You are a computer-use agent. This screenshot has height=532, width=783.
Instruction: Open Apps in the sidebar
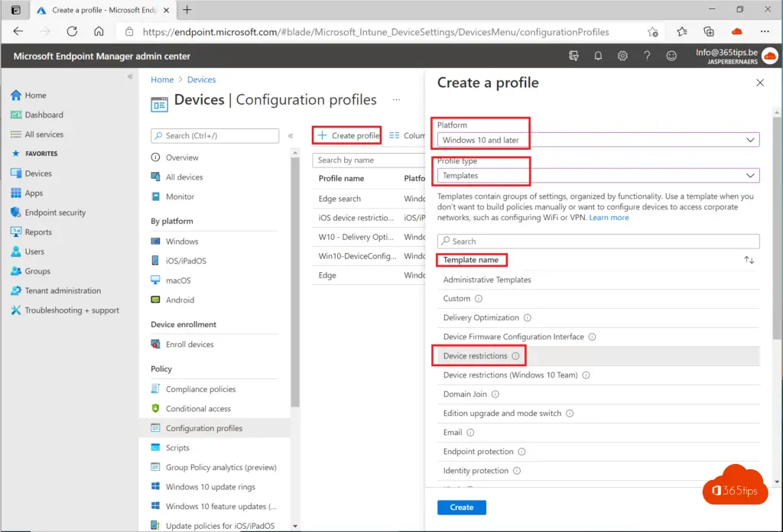(x=34, y=193)
